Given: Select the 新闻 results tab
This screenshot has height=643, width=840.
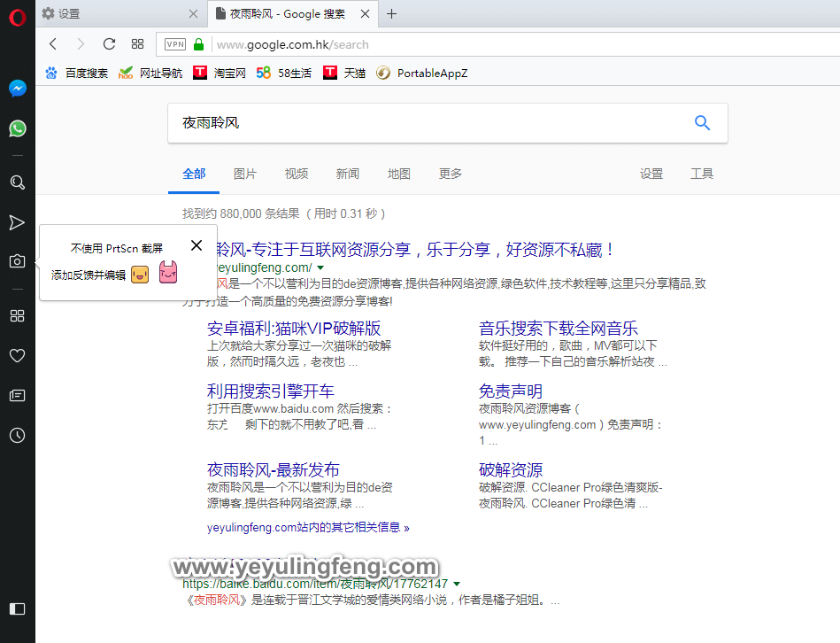Looking at the screenshot, I should pyautogui.click(x=347, y=174).
